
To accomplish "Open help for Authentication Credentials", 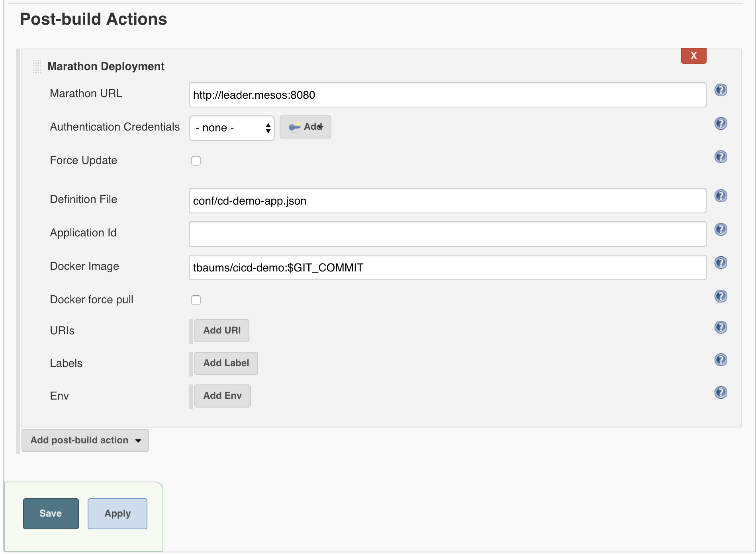I will coord(721,123).
